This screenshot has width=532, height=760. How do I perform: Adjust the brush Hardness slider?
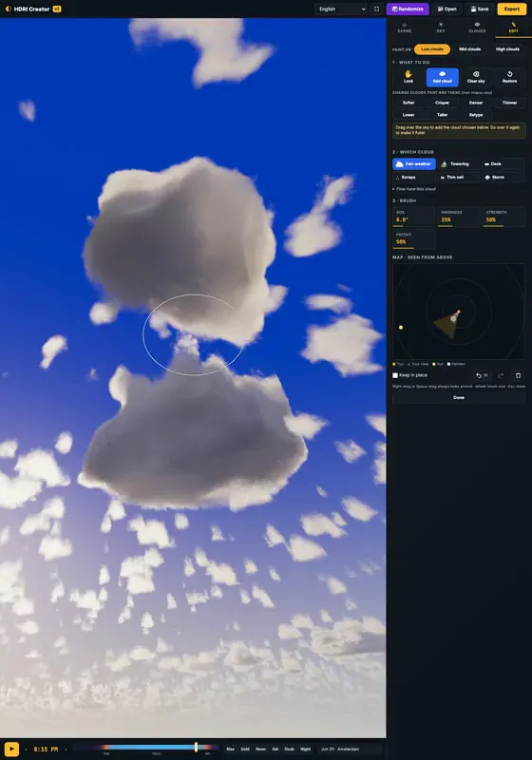[x=458, y=217]
